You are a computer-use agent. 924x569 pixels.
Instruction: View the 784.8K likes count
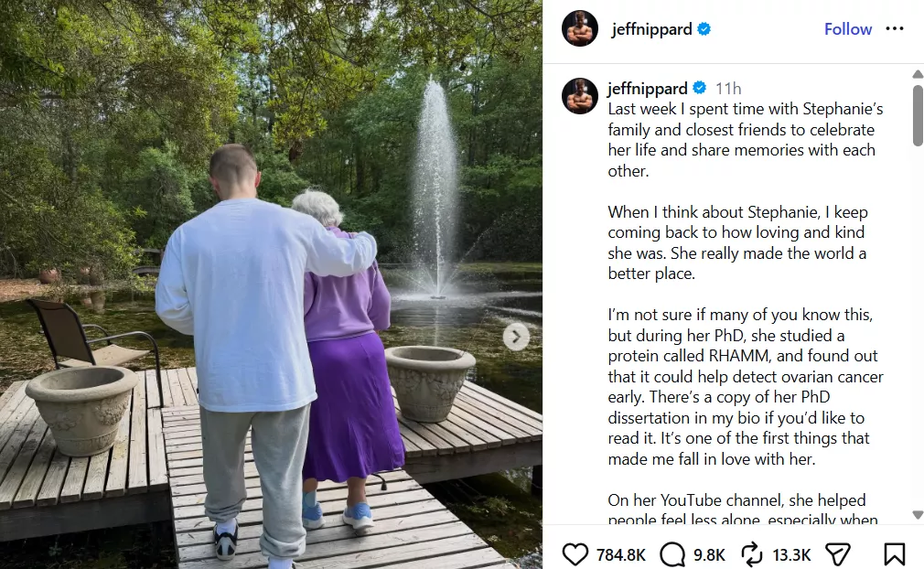(x=620, y=555)
